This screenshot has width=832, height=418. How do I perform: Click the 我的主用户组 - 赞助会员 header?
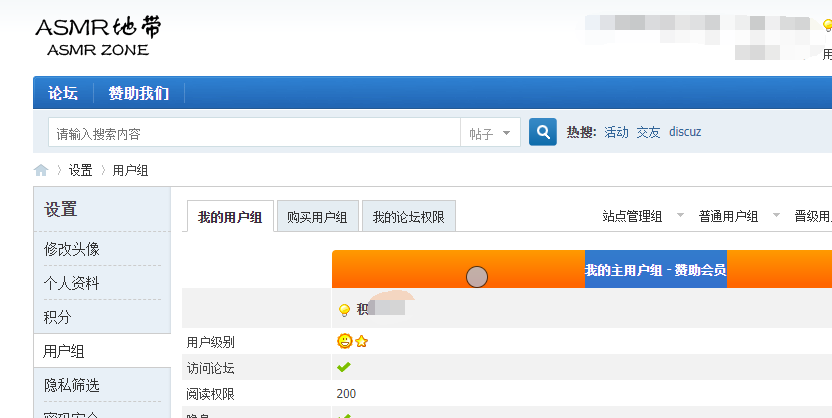[655, 270]
